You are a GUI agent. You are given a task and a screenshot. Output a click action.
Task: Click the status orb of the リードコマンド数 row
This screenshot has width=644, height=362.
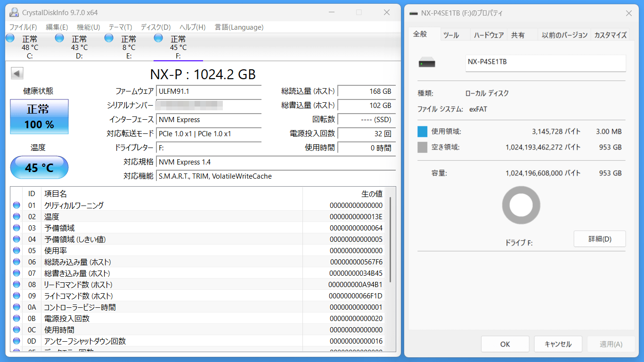coord(16,284)
